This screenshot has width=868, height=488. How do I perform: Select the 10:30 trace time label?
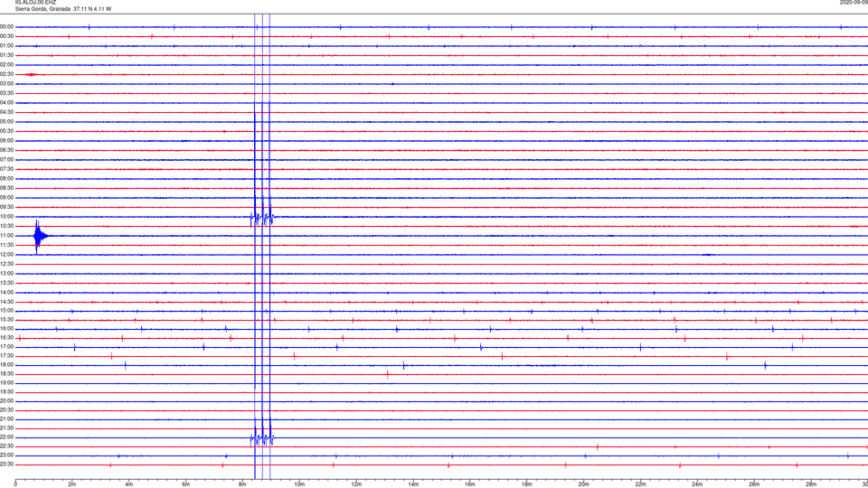pos(6,226)
